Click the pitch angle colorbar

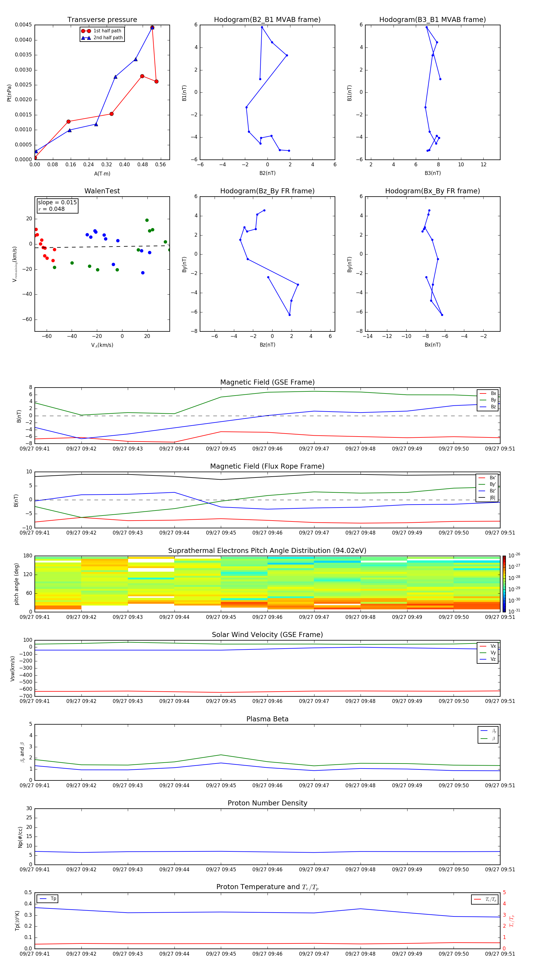504,584
